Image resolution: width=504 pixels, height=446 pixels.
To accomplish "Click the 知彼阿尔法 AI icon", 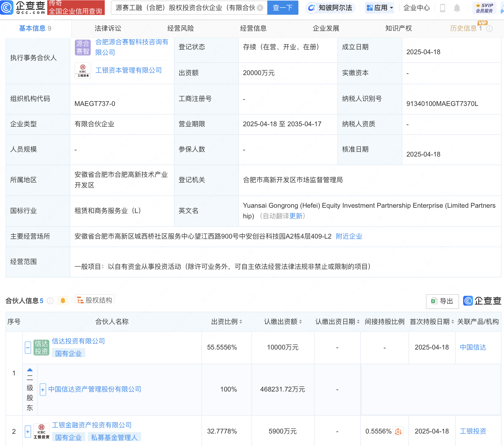I will pyautogui.click(x=311, y=8).
